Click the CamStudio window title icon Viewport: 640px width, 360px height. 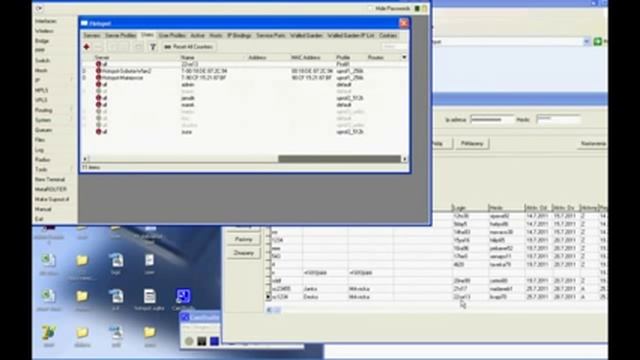tap(185, 317)
